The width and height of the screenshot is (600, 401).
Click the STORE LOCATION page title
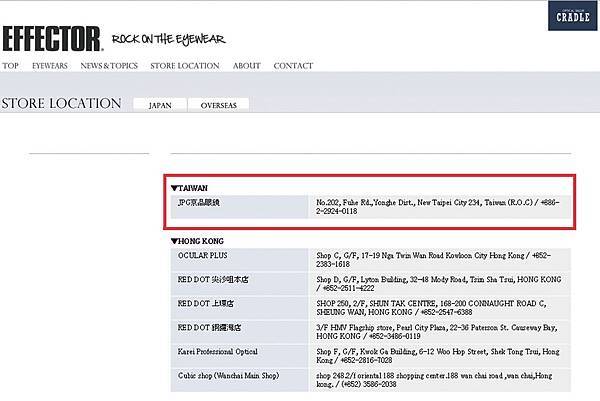pos(61,103)
